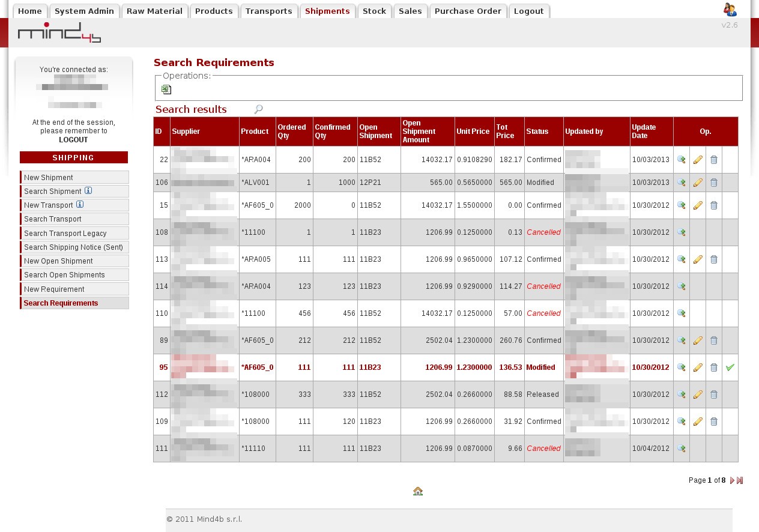Screen dimensions: 759x532
Task: Switch to the Stock tab
Action: (374, 11)
